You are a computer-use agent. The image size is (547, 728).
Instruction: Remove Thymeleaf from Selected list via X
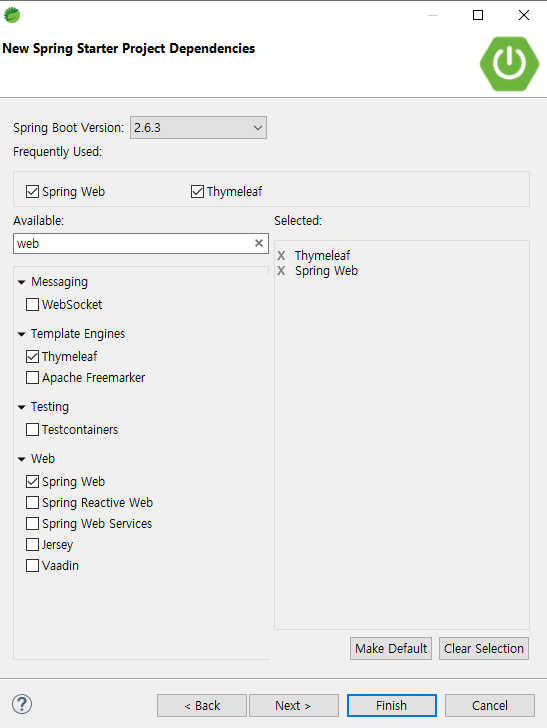[281, 255]
